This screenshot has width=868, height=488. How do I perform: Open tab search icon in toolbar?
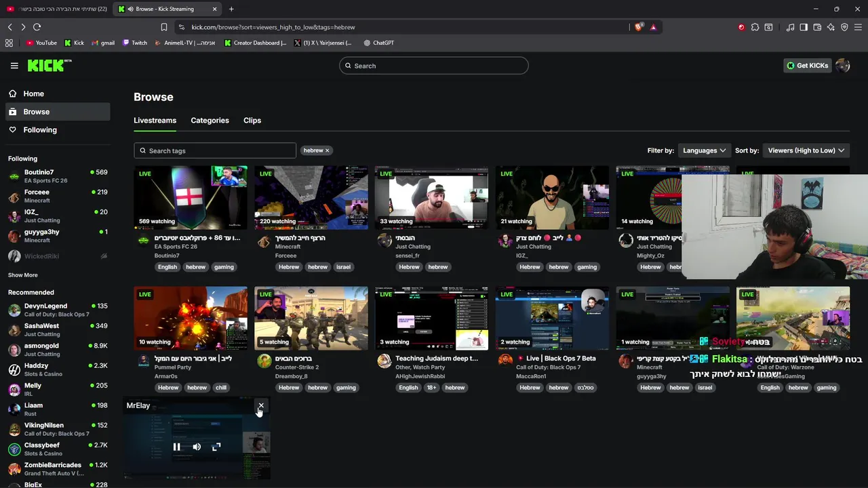768,27
